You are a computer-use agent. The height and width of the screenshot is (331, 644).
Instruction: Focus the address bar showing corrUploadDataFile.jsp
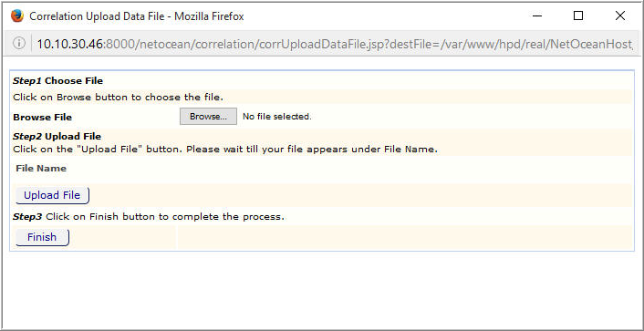pyautogui.click(x=335, y=44)
